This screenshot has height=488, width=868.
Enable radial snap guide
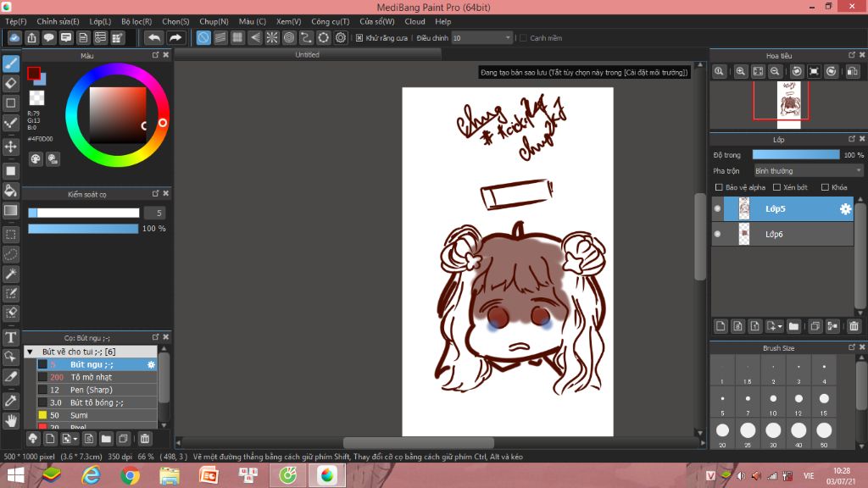click(x=272, y=37)
